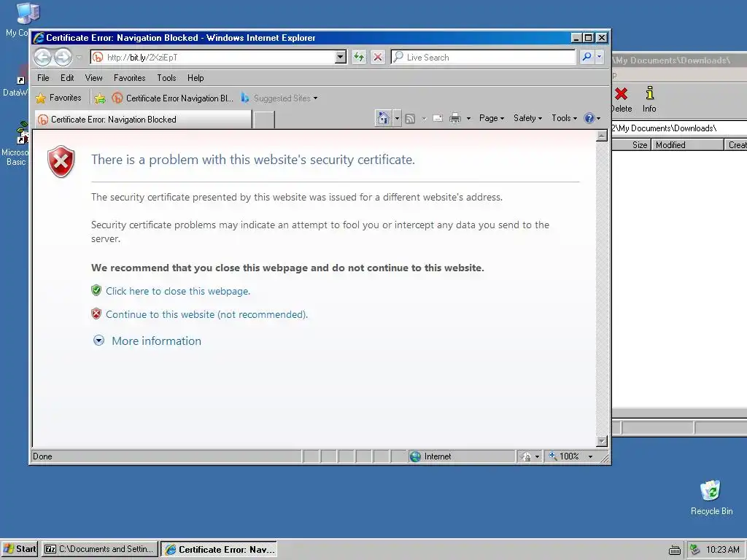Click the Internet zone status indicator
This screenshot has width=747, height=560.
point(461,456)
